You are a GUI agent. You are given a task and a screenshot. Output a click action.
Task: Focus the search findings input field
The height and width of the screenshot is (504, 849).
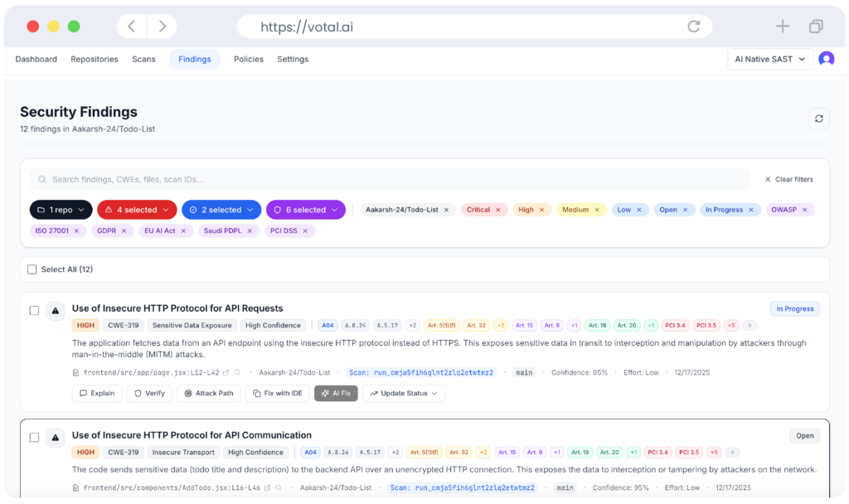point(390,179)
